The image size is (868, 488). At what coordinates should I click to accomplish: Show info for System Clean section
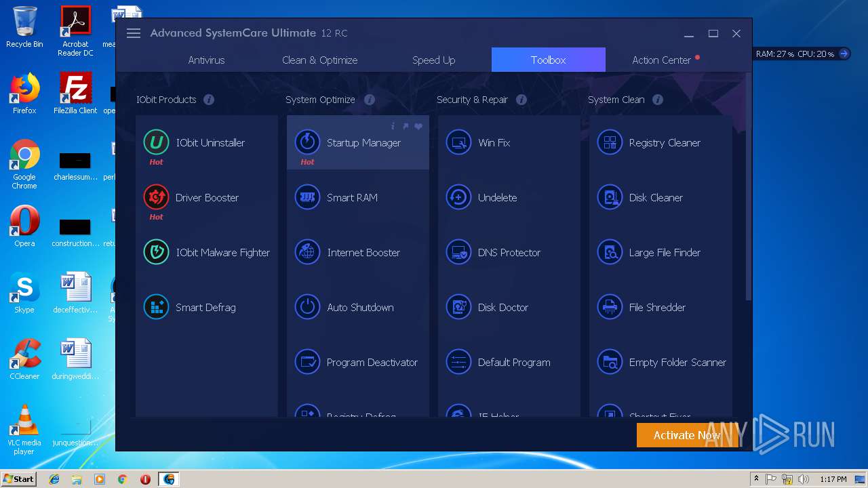658,100
